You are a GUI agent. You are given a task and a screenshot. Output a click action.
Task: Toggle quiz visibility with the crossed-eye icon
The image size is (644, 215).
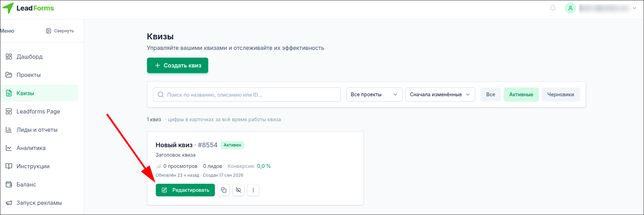coord(238,190)
